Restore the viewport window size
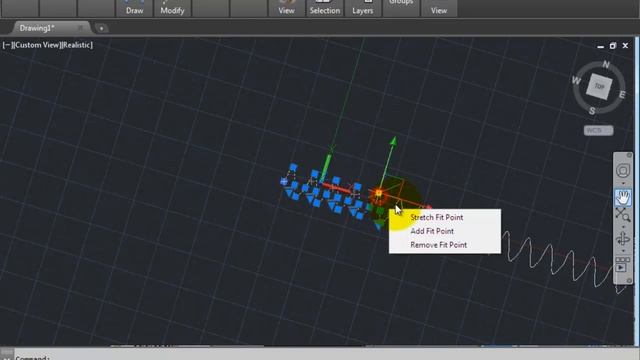 (613, 46)
